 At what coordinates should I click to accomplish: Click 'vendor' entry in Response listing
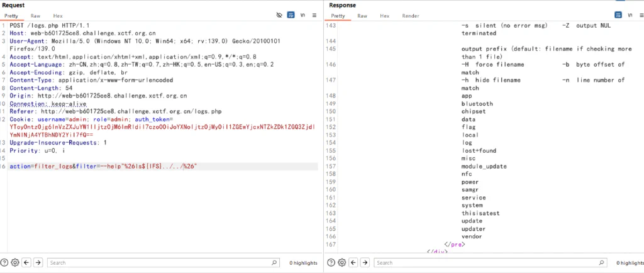coord(472,237)
